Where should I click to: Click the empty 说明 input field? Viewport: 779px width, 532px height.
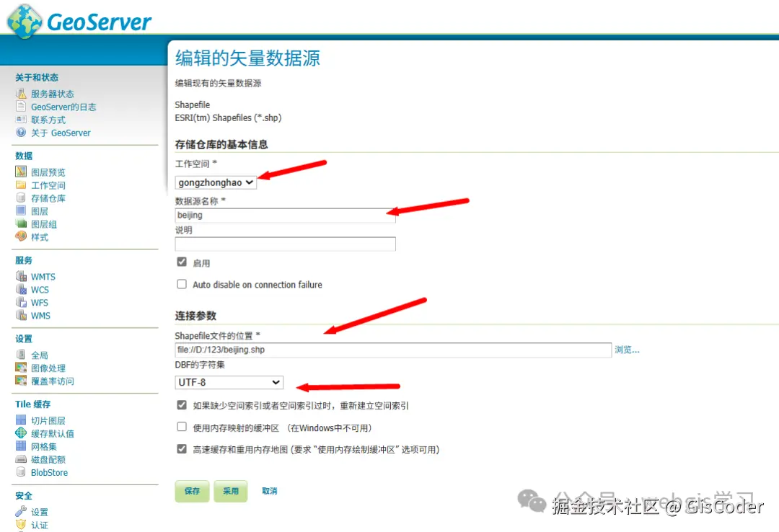pos(285,244)
